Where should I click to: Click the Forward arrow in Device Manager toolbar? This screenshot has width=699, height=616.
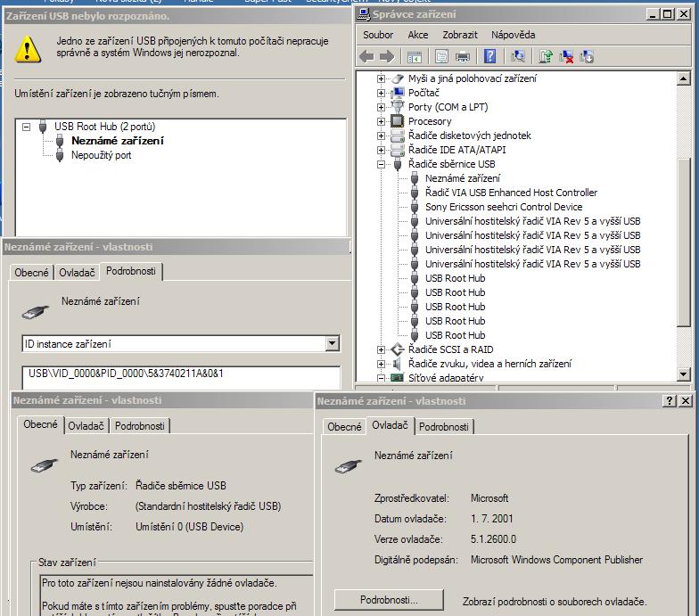click(x=387, y=57)
